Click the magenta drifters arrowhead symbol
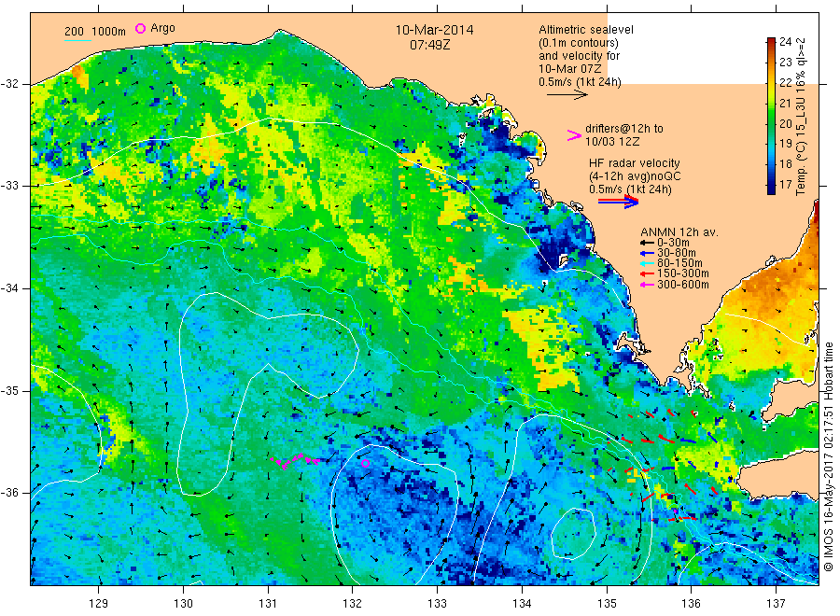The image size is (840, 616). (x=574, y=135)
